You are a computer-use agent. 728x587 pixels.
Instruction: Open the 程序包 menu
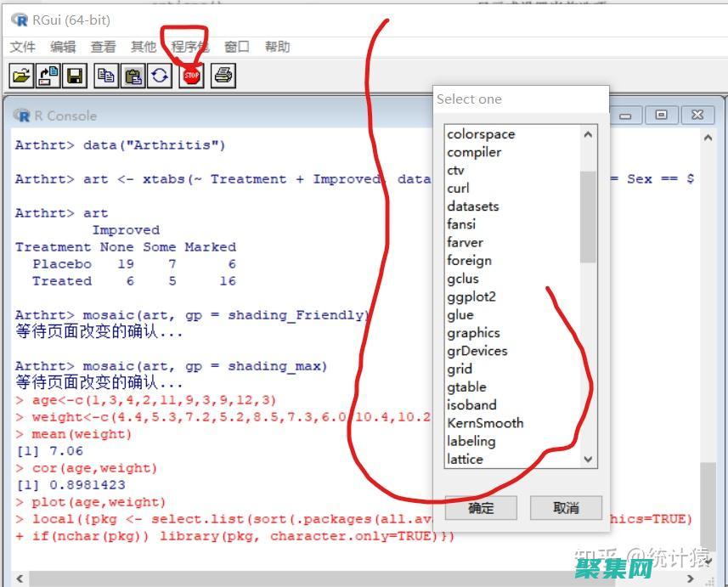(189, 47)
